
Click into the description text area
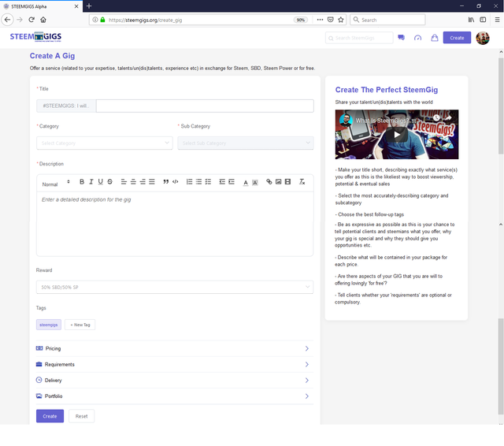click(x=175, y=224)
